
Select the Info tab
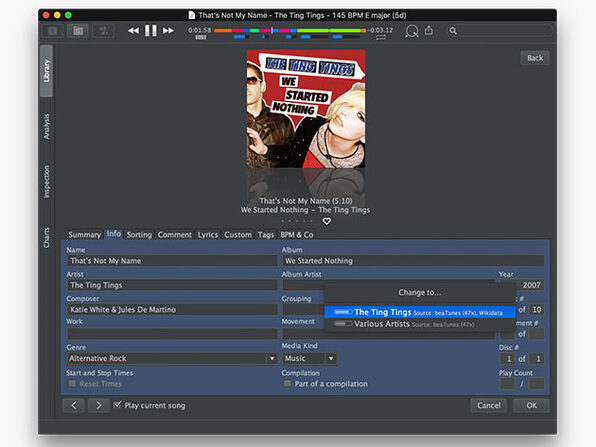[x=114, y=234]
